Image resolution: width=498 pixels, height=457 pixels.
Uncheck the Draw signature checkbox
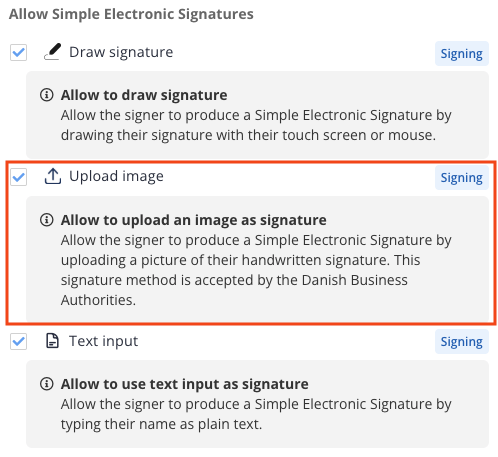tap(18, 52)
